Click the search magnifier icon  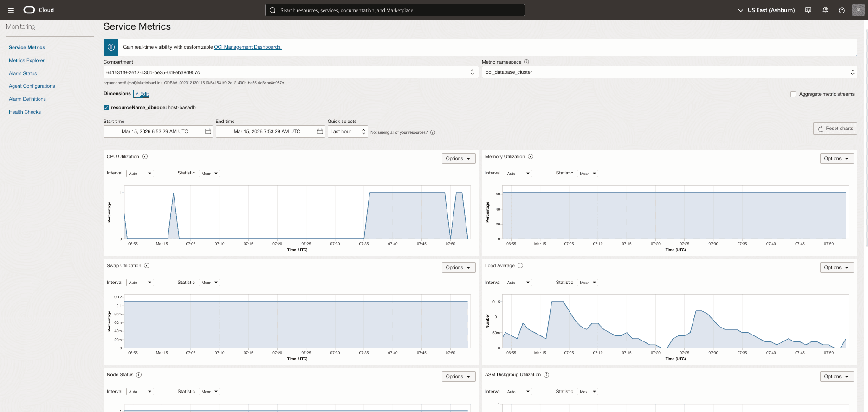click(x=272, y=10)
